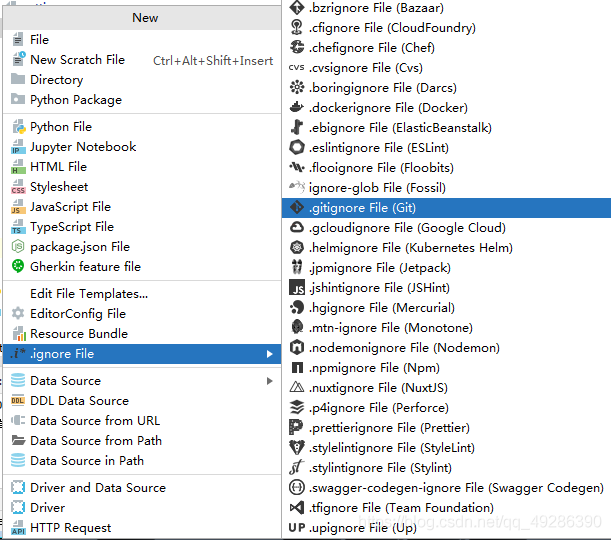The width and height of the screenshot is (611, 540).
Task: Select .upignore File (Up)
Action: [x=446, y=528]
